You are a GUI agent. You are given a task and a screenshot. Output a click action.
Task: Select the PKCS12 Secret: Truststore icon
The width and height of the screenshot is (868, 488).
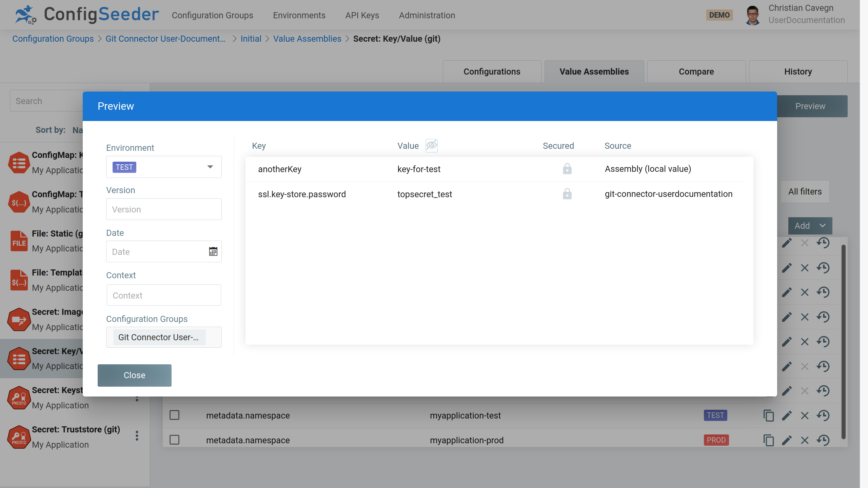tap(19, 437)
